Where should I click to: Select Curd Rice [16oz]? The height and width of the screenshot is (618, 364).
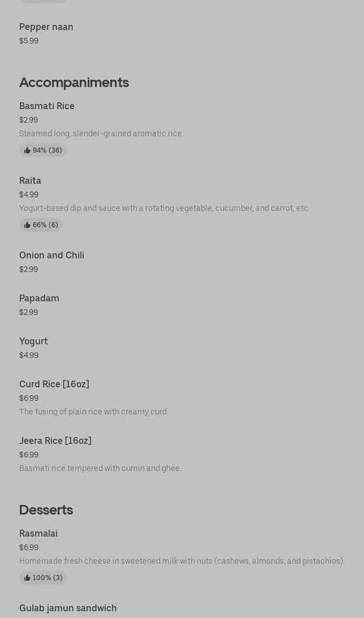coord(54,384)
